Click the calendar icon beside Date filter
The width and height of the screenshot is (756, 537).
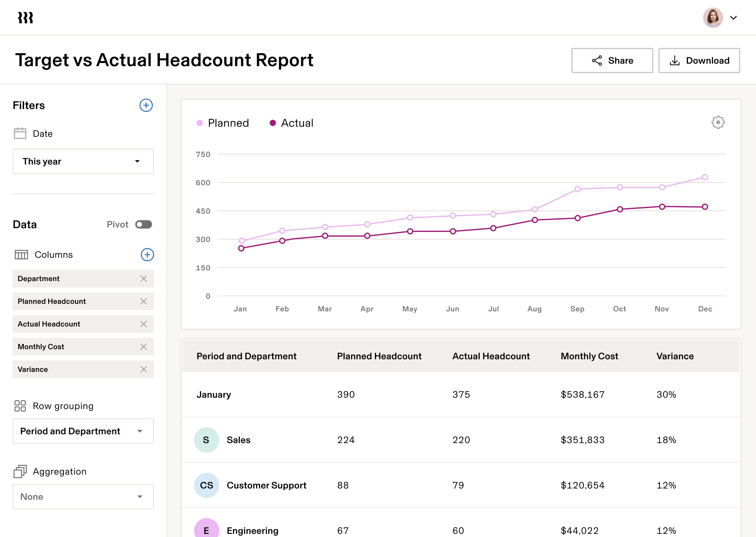click(20, 133)
